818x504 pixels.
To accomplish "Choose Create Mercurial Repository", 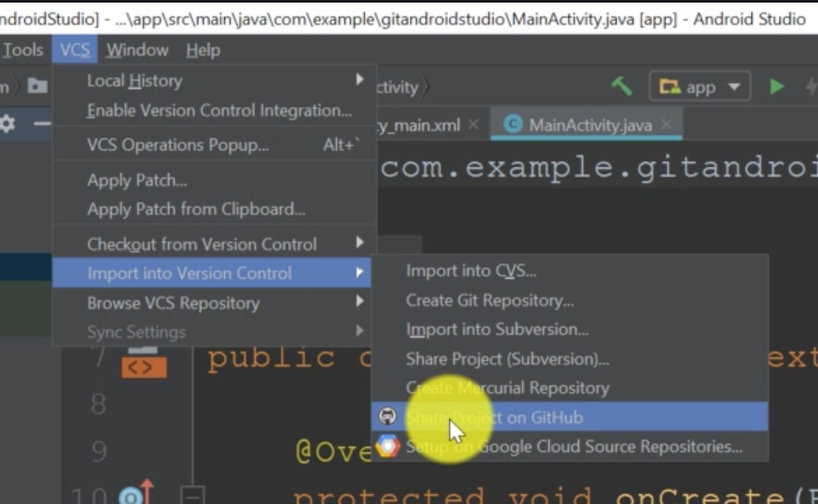I will click(569, 388).
